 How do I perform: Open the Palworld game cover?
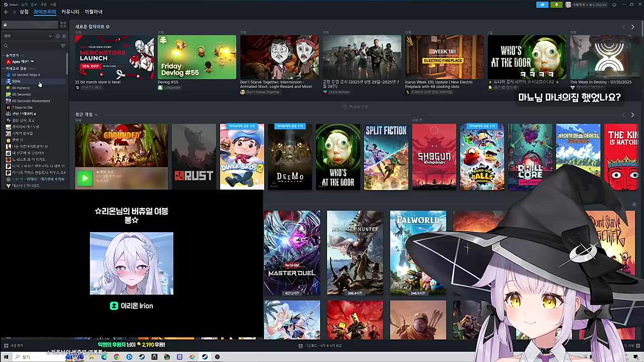click(418, 253)
